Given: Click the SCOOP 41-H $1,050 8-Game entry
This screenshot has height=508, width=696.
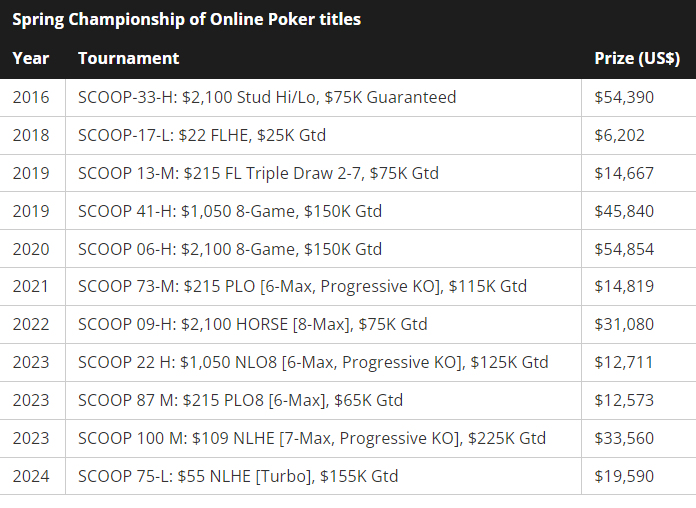Looking at the screenshot, I should pyautogui.click(x=230, y=211).
